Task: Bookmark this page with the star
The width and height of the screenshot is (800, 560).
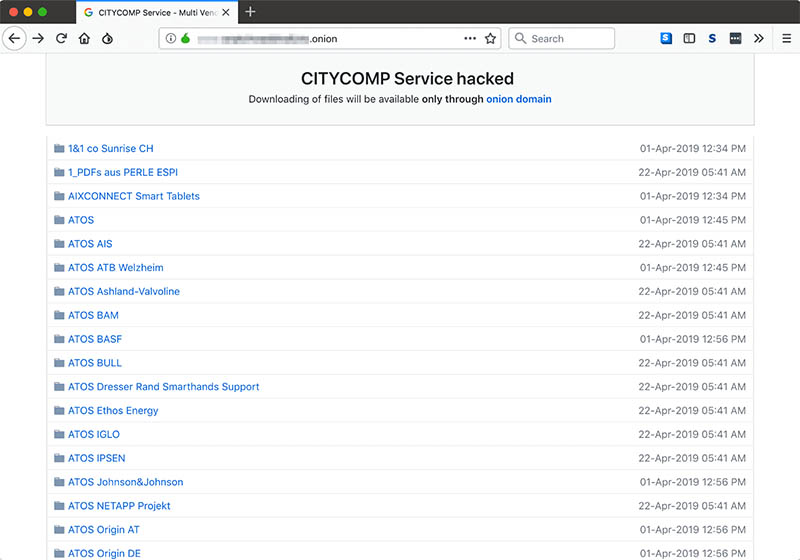Action: coord(490,38)
